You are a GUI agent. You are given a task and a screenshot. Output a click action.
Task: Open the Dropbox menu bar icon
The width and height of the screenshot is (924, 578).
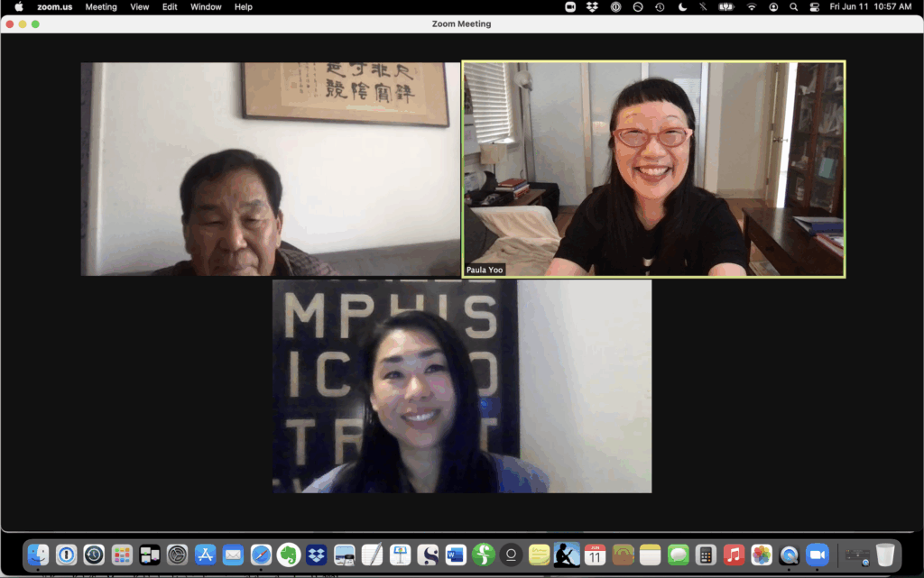click(592, 6)
